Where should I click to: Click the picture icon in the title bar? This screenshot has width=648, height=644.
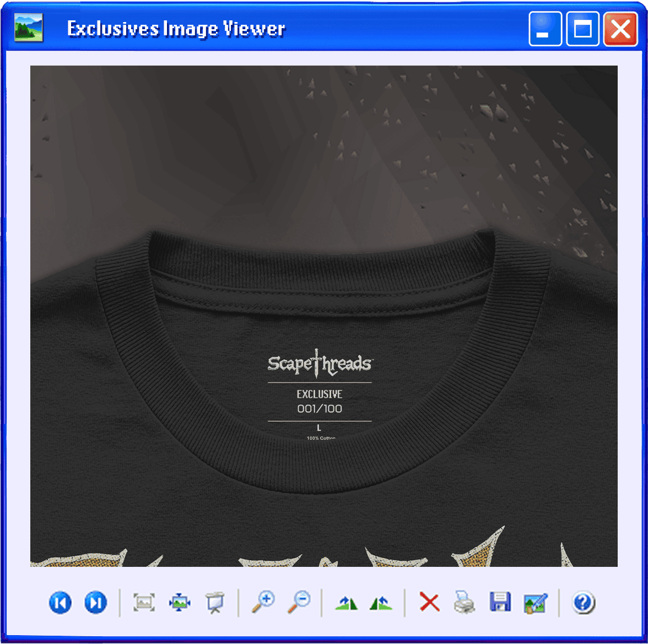(29, 28)
